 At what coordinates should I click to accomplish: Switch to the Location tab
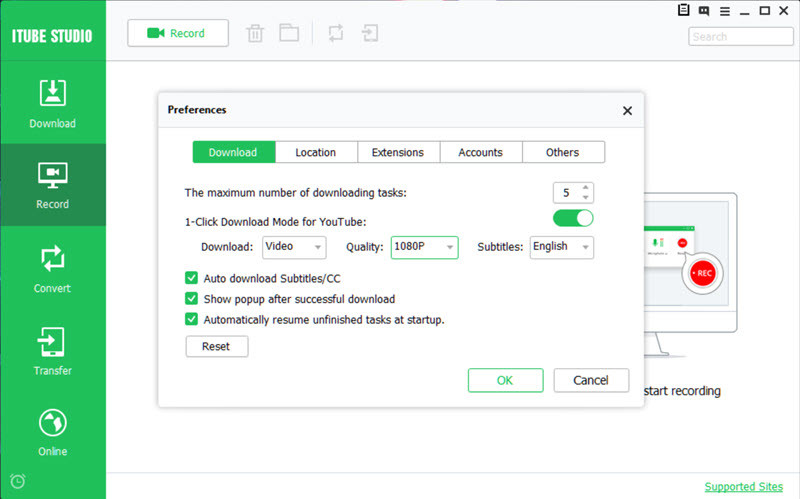(x=316, y=152)
